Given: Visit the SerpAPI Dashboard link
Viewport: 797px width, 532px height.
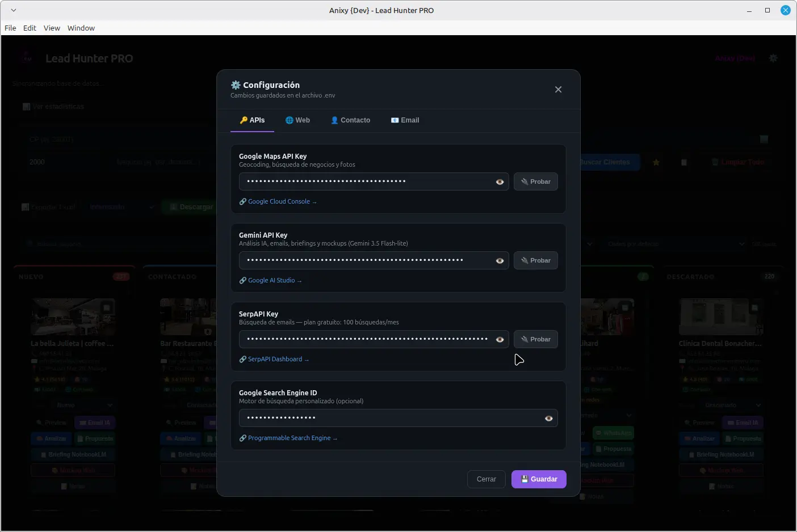Looking at the screenshot, I should pos(274,359).
